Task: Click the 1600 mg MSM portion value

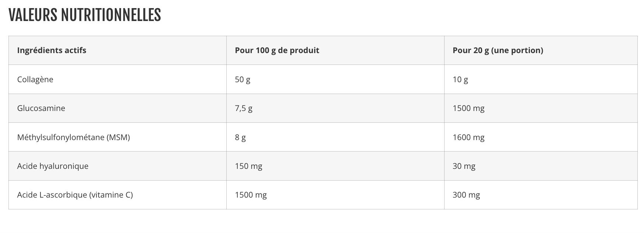Action: (468, 138)
